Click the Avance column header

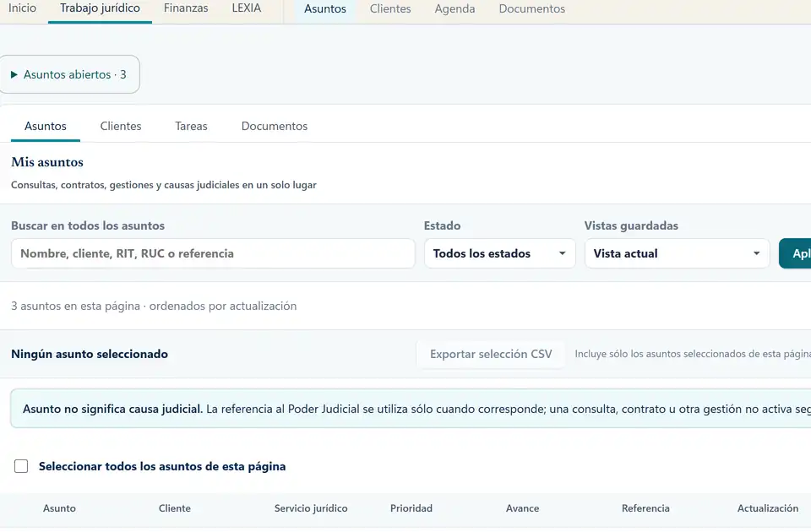coord(522,508)
